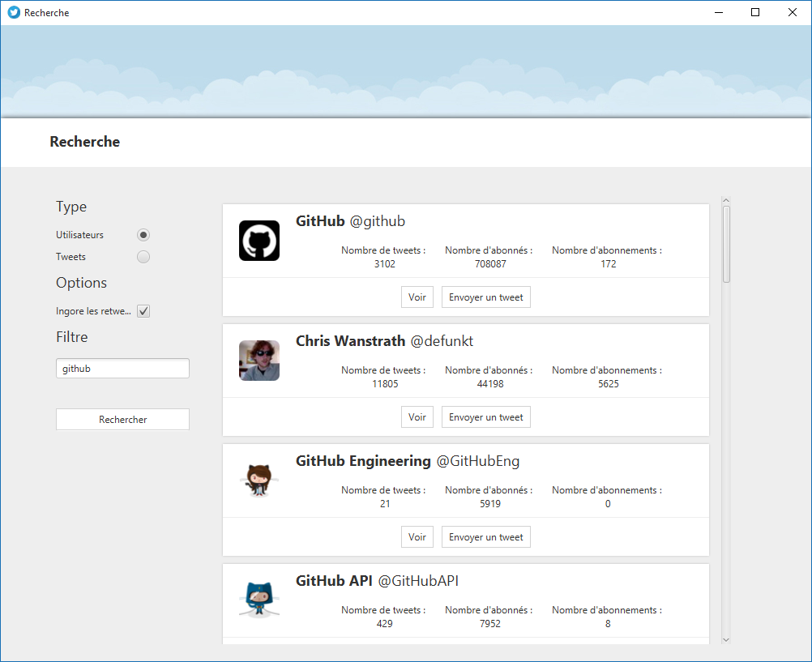812x662 pixels.
Task: Click the Filtre section label
Action: tap(72, 337)
